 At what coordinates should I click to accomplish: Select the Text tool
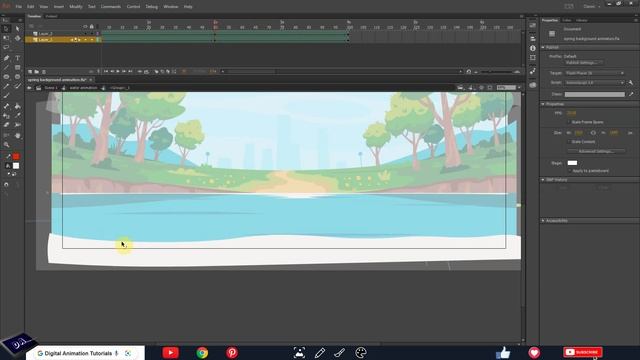18,58
